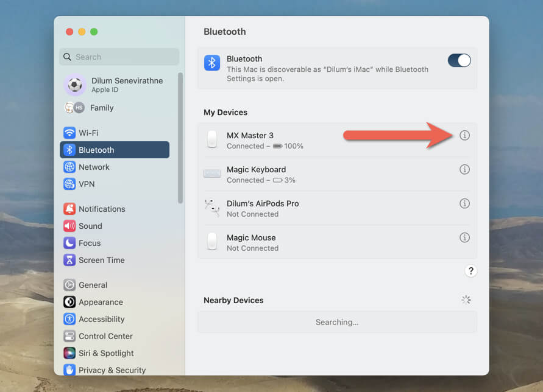The width and height of the screenshot is (543, 392).
Task: Click the search magnifier icon
Action: pyautogui.click(x=67, y=57)
